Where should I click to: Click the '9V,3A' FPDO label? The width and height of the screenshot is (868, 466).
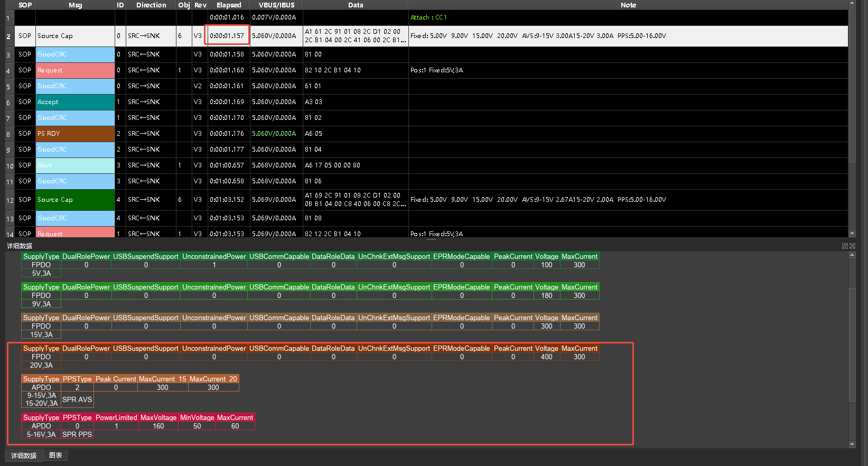coord(41,304)
